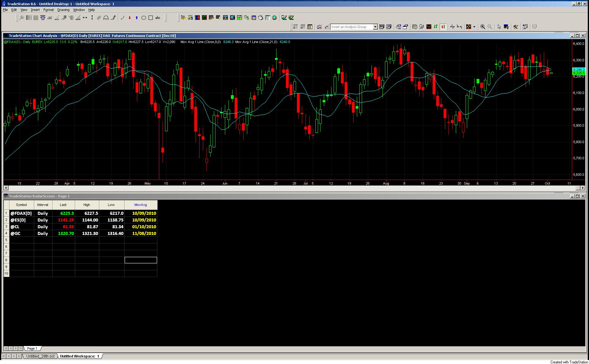589x364 pixels.
Task: Open the Drawing menu
Action: (63, 9)
